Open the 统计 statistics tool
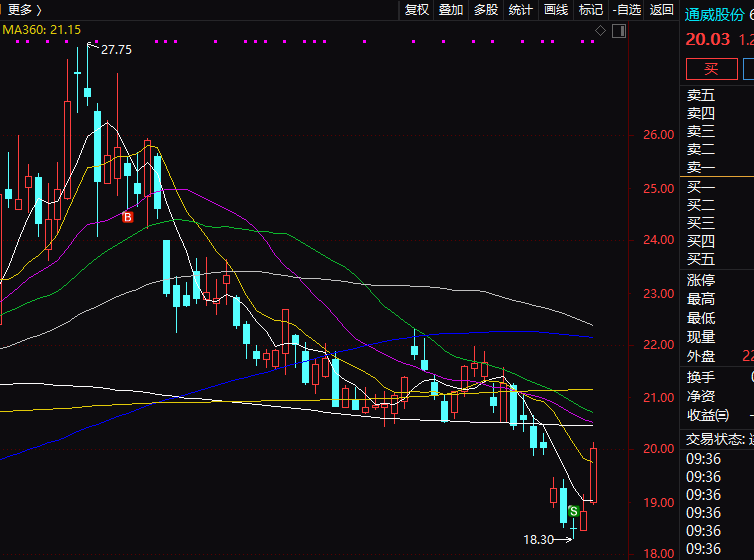This screenshot has height=560, width=754. click(x=520, y=10)
